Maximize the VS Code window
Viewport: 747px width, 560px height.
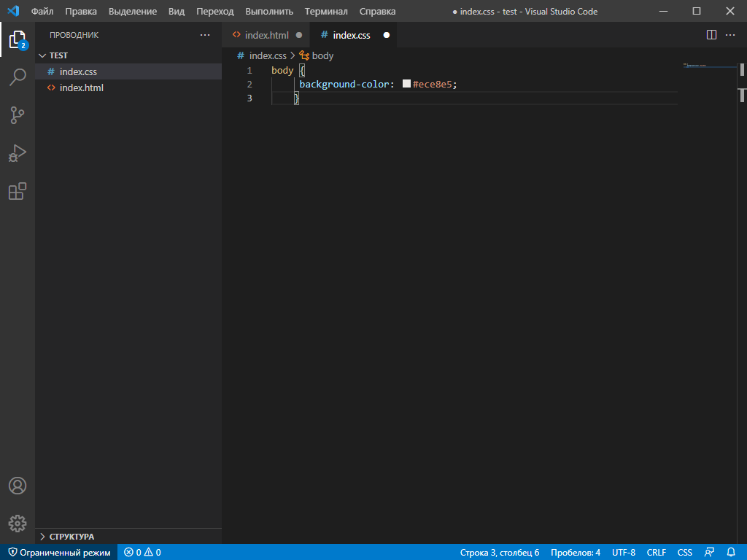pyautogui.click(x=697, y=11)
